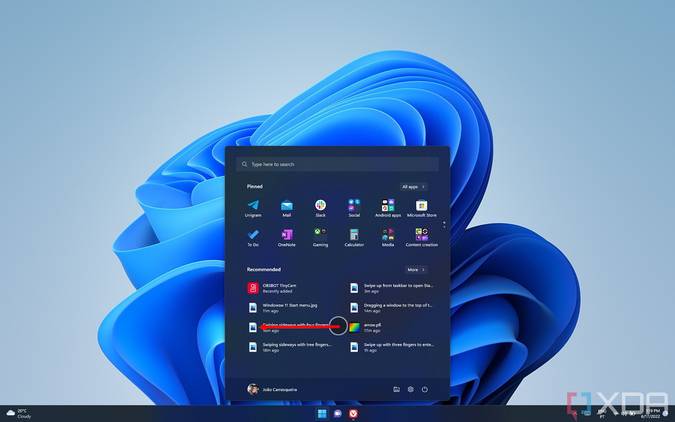Expand the Content creation folder
The height and width of the screenshot is (422, 675).
(421, 238)
